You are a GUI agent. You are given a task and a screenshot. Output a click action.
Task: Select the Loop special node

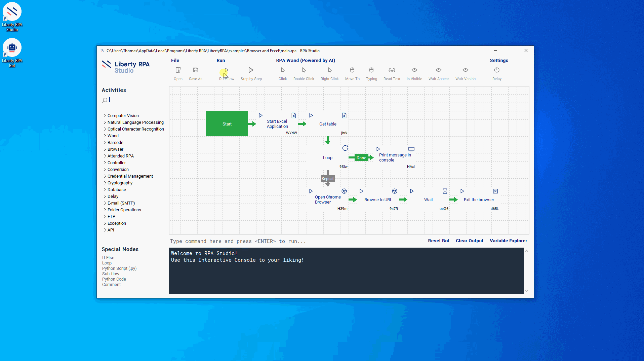pos(107,263)
